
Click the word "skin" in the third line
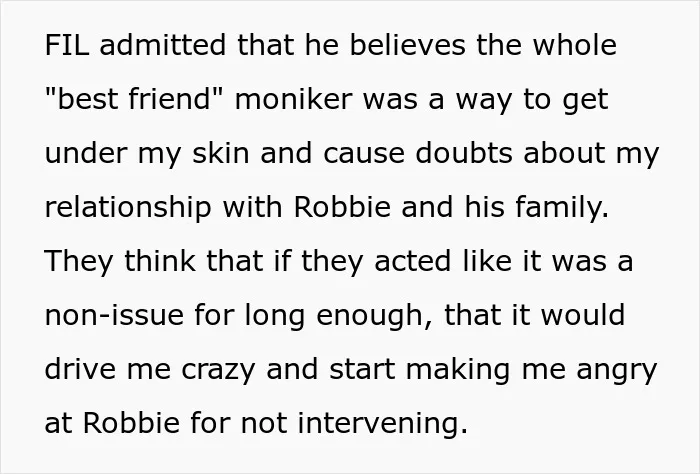pos(221,153)
